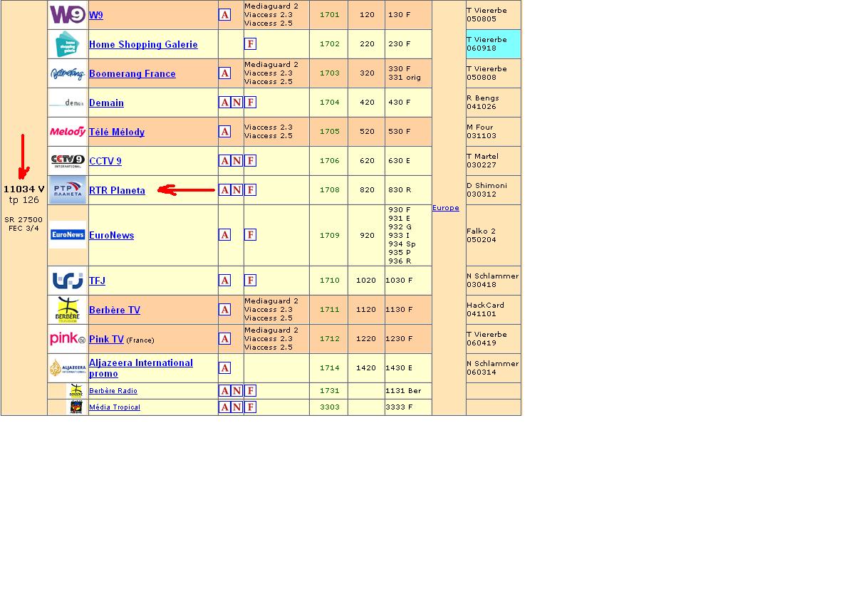Image resolution: width=864 pixels, height=616 pixels.
Task: Click the Télé Mélody pink logo
Action: click(x=68, y=132)
